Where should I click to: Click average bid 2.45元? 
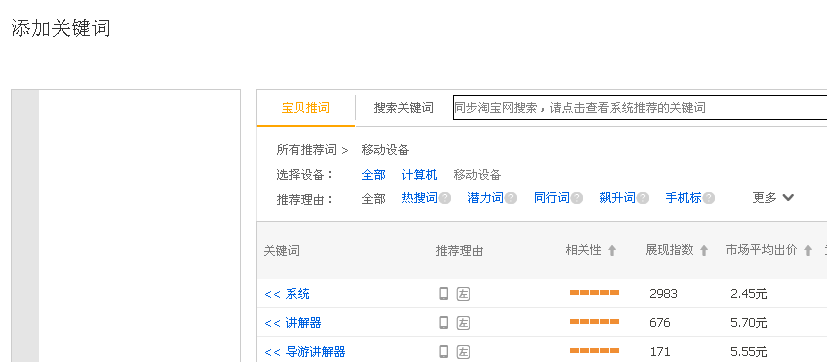[749, 294]
